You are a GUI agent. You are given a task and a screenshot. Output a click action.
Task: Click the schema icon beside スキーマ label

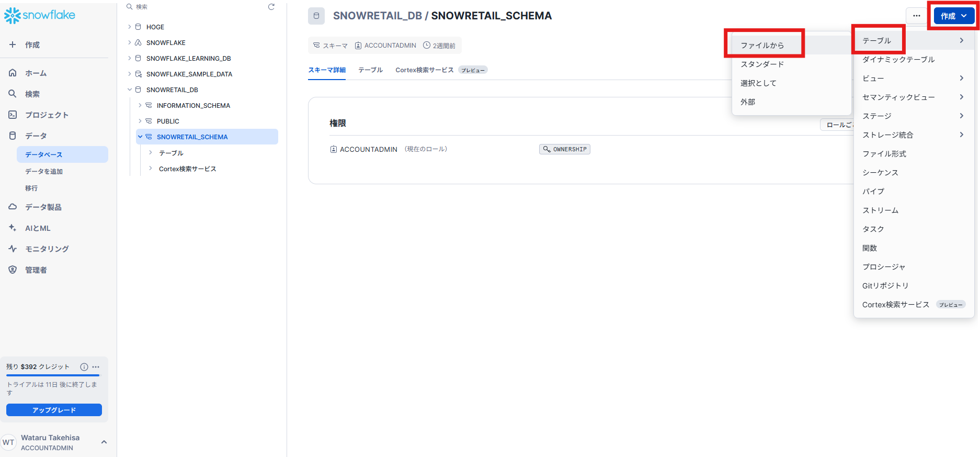[316, 46]
